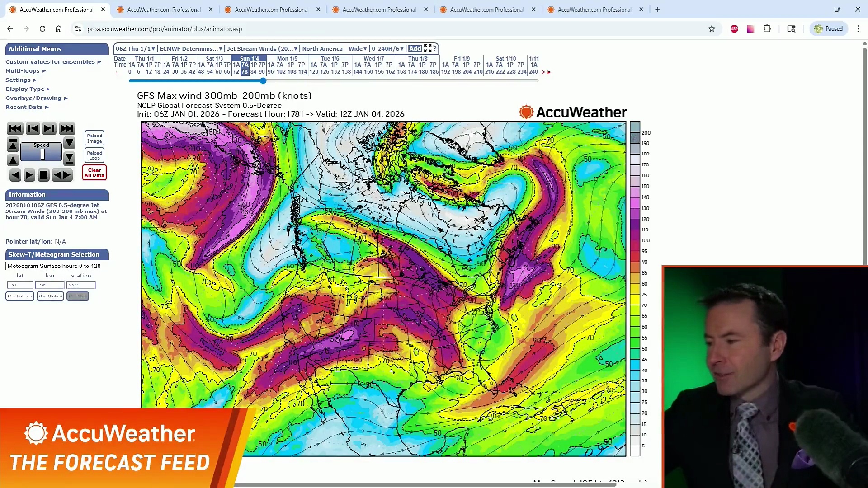This screenshot has height=488, width=868.
Task: Click the stop button on the animator controls
Action: click(43, 175)
